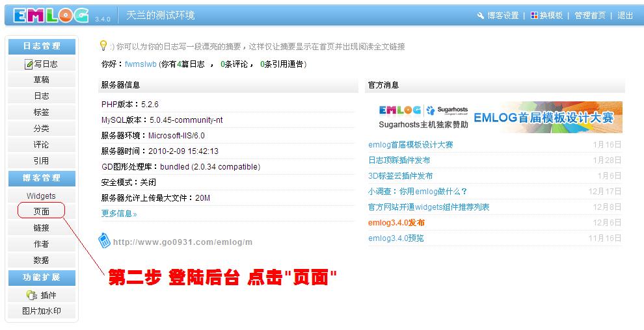Image resolution: width=644 pixels, height=330 pixels.
Task: Open 博客设置 blog settings
Action: point(503,16)
